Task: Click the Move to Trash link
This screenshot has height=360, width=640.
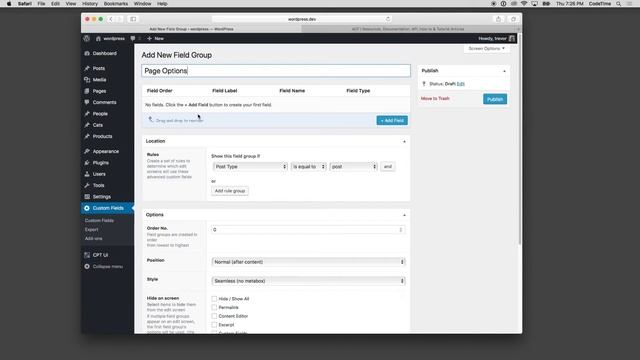Action: point(435,99)
